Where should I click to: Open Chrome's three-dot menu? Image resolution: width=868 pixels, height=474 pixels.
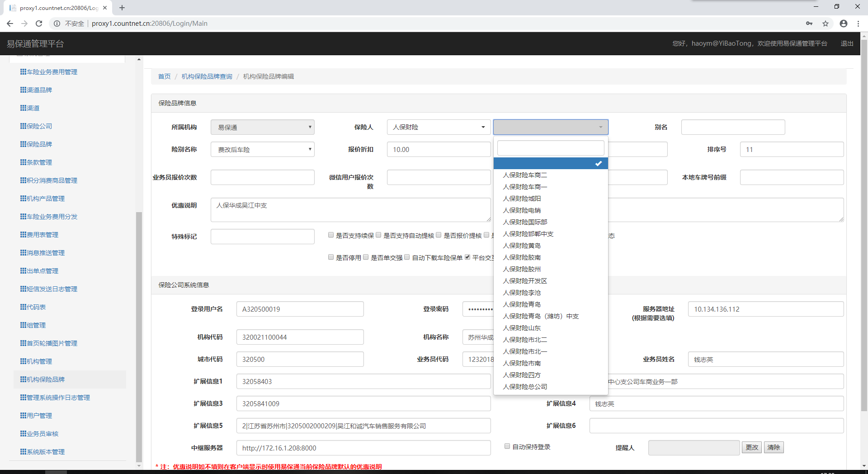[858, 24]
